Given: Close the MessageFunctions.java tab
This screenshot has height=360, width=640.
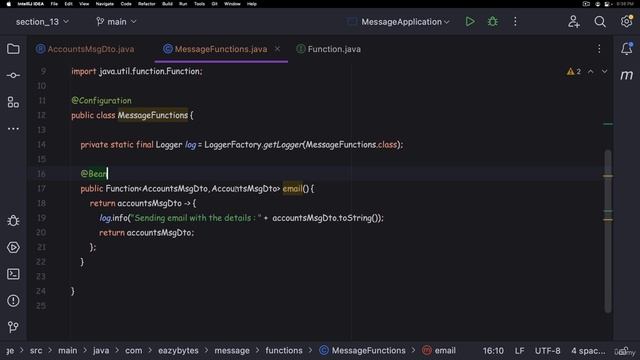Looking at the screenshot, I should tap(278, 49).
